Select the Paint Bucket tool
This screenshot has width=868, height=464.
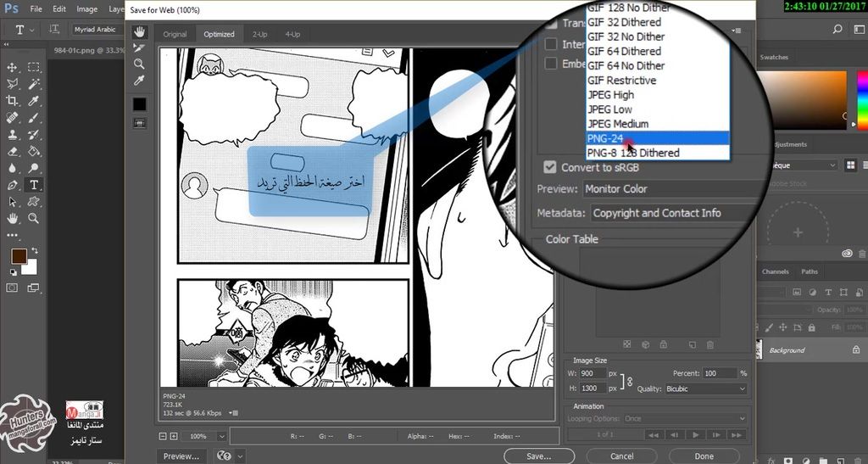[x=34, y=151]
